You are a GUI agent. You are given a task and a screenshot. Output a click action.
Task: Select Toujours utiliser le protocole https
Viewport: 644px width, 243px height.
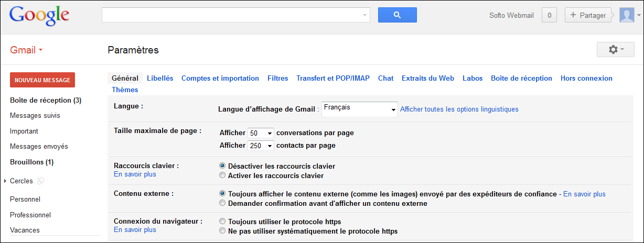tap(222, 222)
